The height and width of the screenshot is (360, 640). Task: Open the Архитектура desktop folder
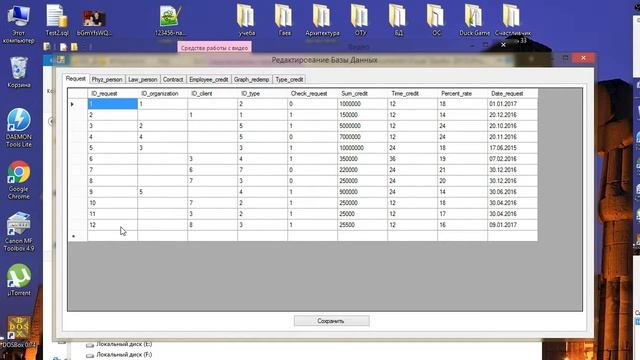[x=322, y=20]
